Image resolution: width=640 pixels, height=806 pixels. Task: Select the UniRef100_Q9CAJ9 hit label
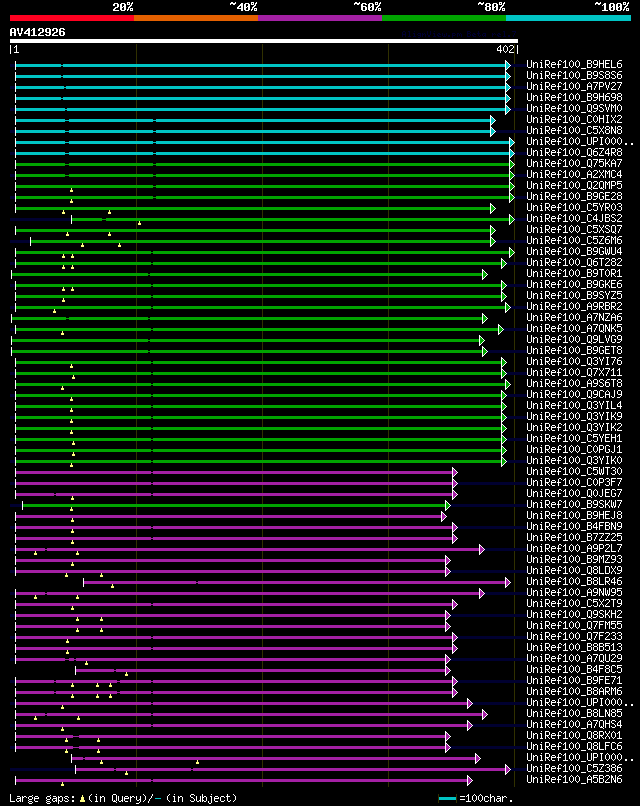574,394
